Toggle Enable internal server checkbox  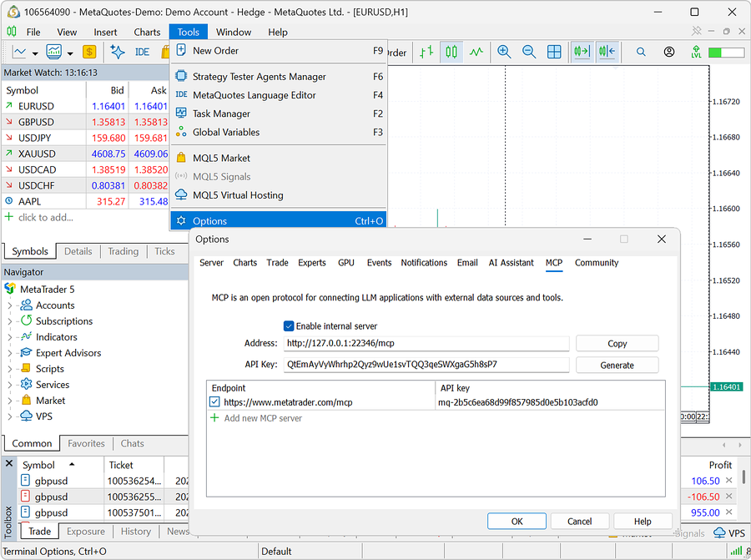[289, 326]
